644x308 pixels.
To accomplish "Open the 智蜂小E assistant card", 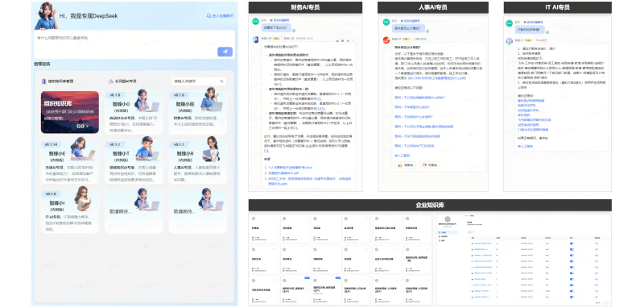I will (70, 162).
